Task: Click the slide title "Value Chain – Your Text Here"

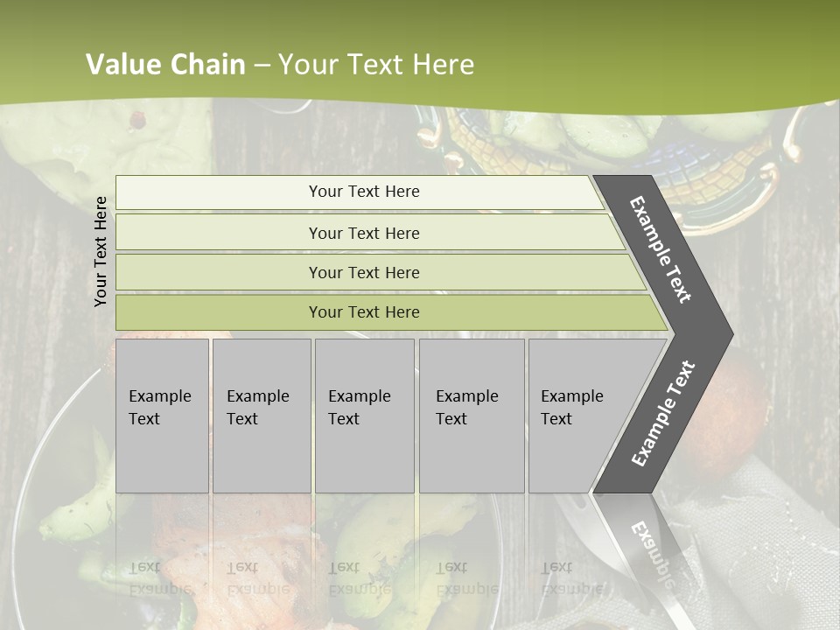Action: 280,65
